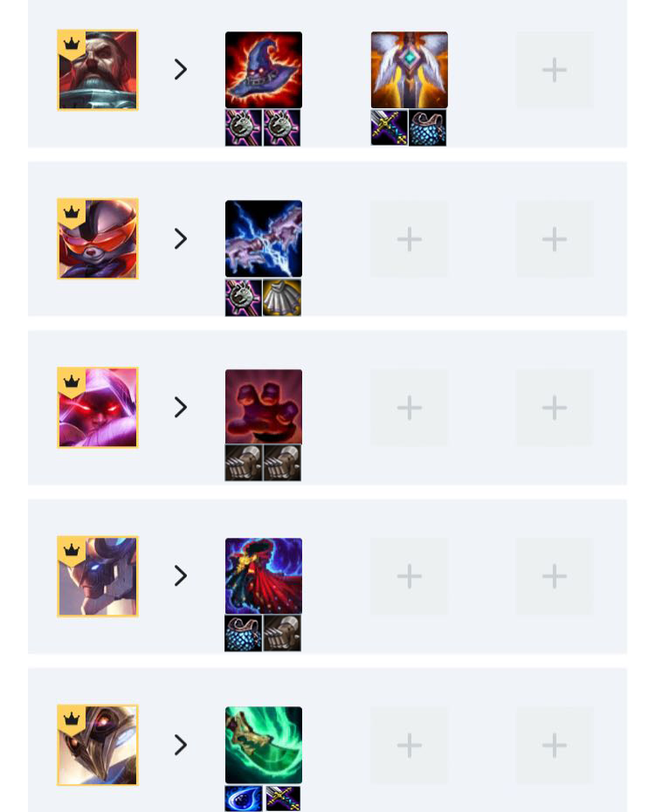Viewport: 655px width, 812px height.
Task: Select the green blade item in fifth row
Action: click(x=264, y=745)
